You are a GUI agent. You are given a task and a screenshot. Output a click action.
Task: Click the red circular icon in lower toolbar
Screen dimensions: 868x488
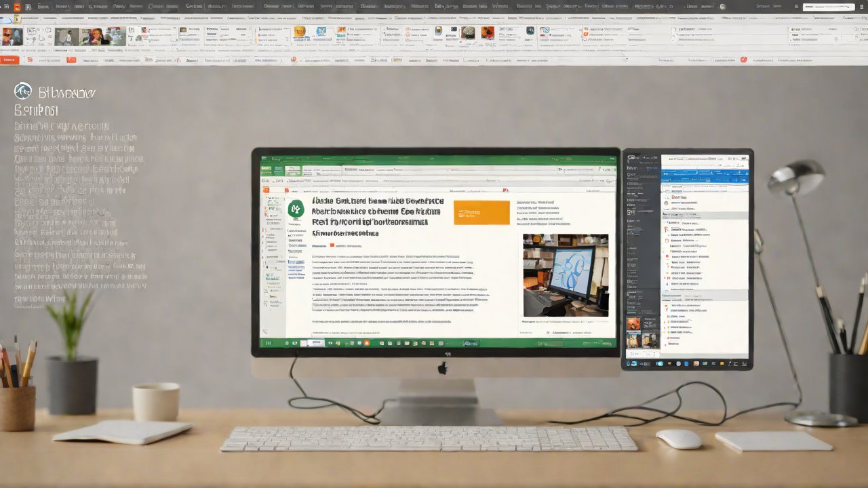[743, 60]
